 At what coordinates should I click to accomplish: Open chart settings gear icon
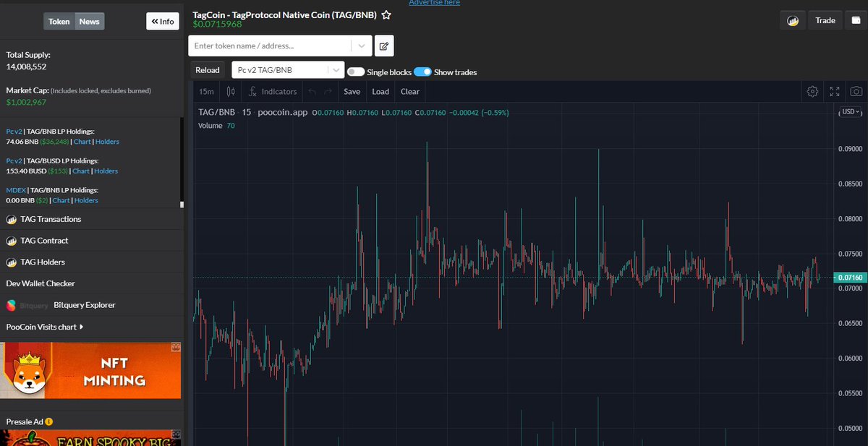(812, 92)
